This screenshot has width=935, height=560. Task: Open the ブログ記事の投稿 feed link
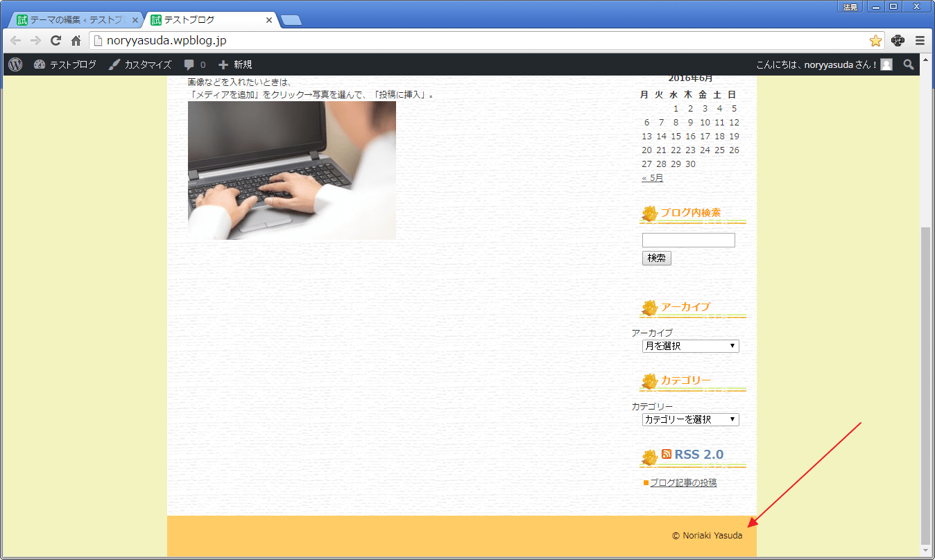[683, 482]
